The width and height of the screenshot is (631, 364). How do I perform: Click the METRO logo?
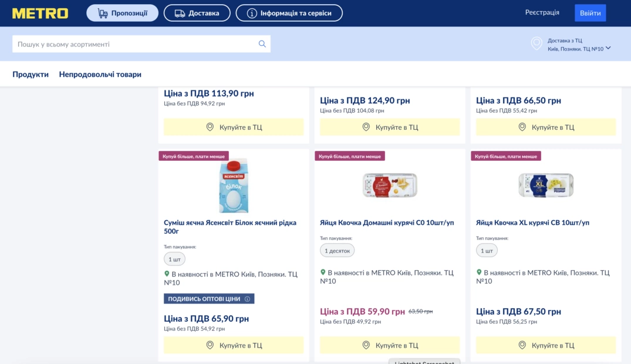pyautogui.click(x=40, y=13)
